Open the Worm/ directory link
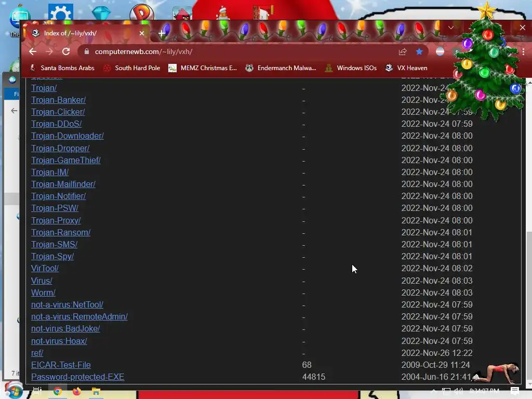This screenshot has height=399, width=532. (43, 292)
